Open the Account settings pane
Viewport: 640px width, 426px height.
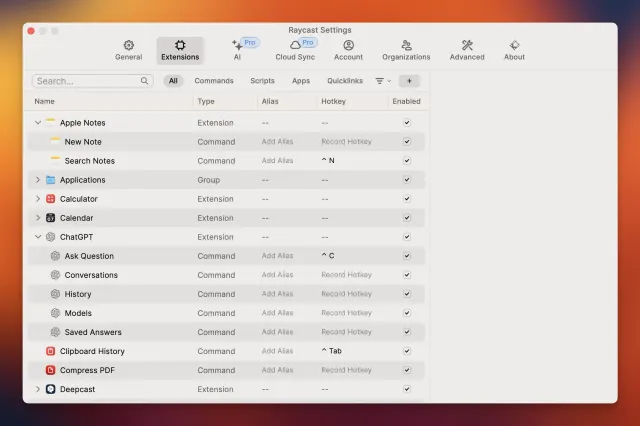coord(348,50)
